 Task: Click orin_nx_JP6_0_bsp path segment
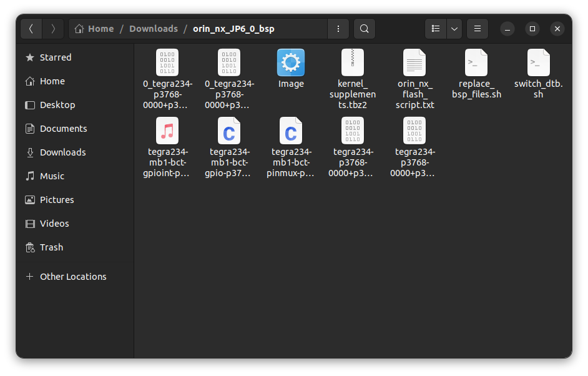(233, 29)
